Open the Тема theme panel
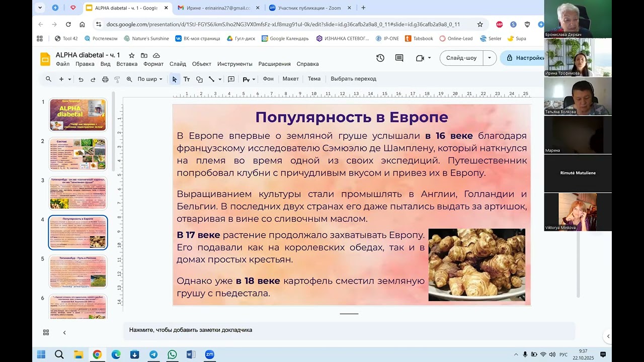The image size is (644, 362). [x=314, y=79]
